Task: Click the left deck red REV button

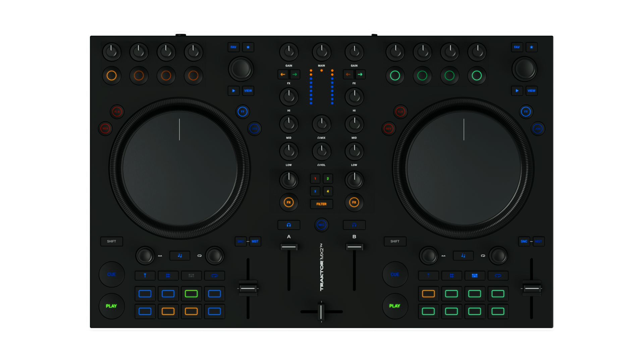Action: coord(105,128)
